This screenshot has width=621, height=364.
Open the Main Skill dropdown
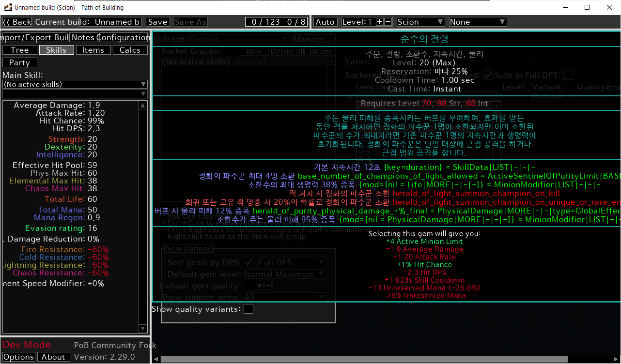click(x=75, y=84)
